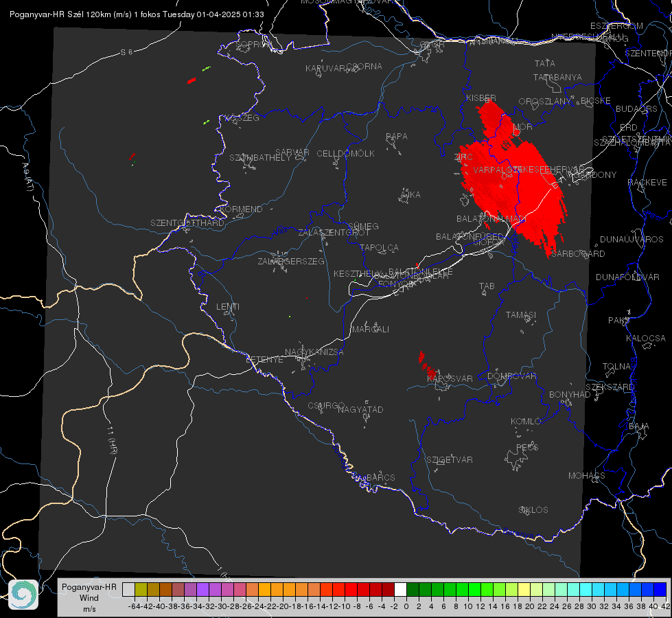Click the -64 value in the legend
Screen dimensions: 672x618
[135, 606]
